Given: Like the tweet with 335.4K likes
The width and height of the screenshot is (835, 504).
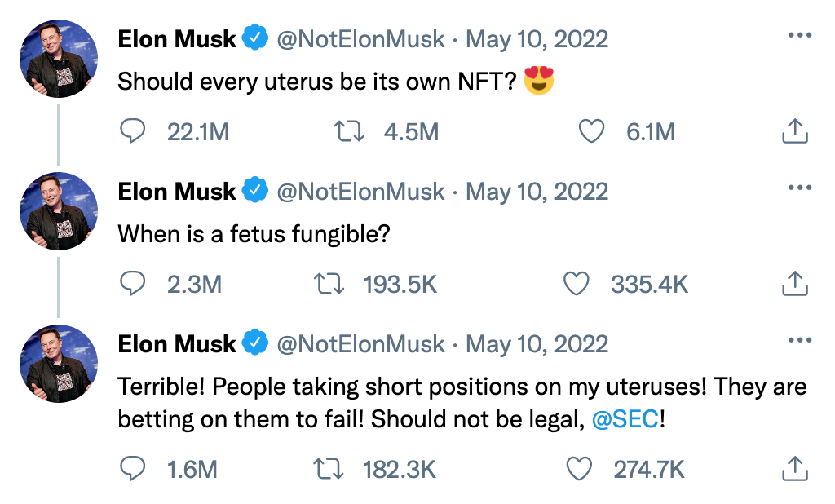Looking at the screenshot, I should pyautogui.click(x=577, y=284).
